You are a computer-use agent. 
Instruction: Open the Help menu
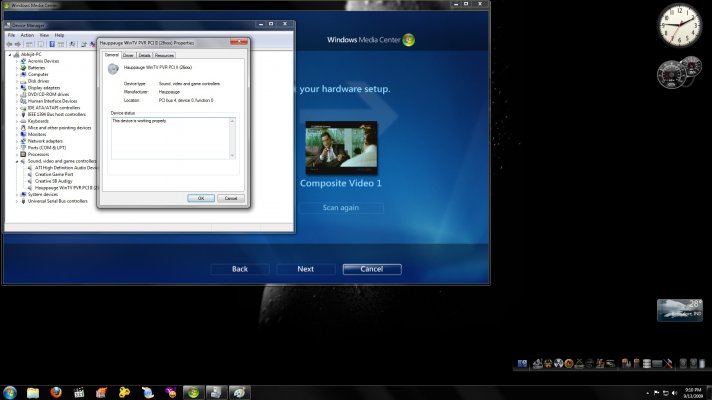(59, 35)
